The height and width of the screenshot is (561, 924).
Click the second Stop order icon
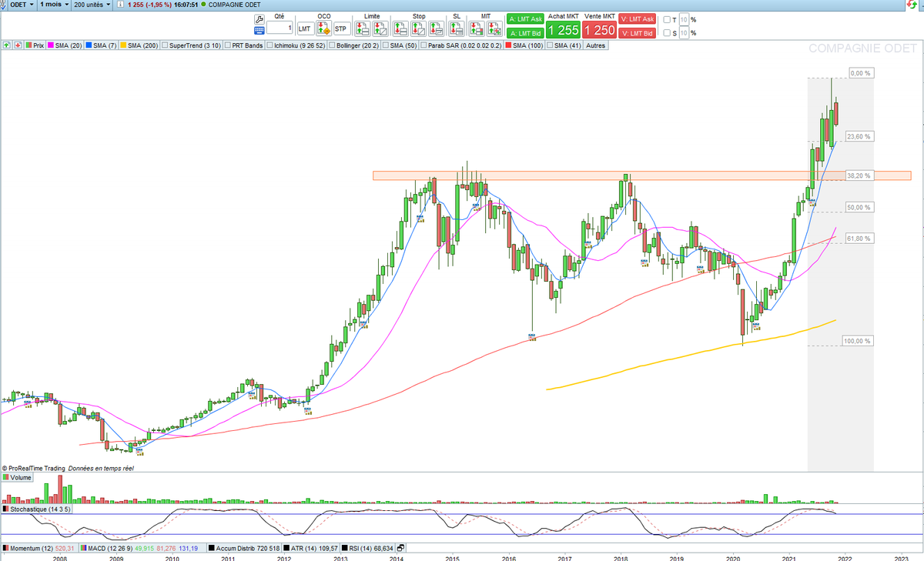[x=418, y=29]
